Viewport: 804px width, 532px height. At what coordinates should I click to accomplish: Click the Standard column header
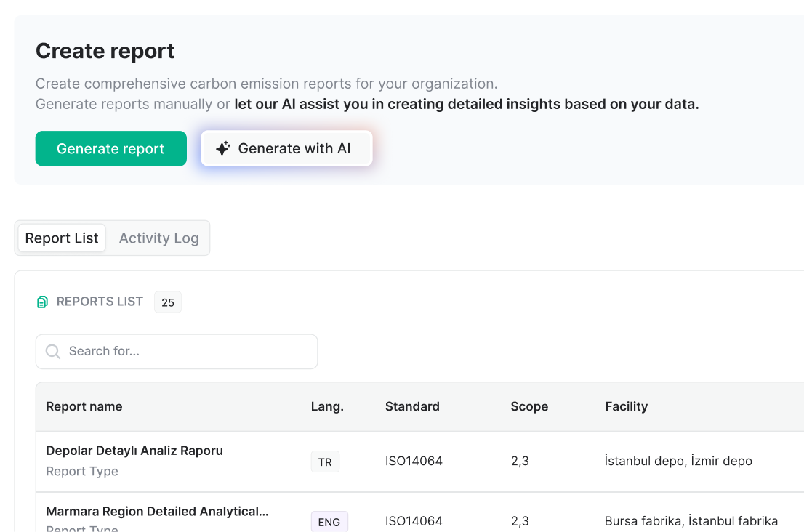tap(412, 406)
